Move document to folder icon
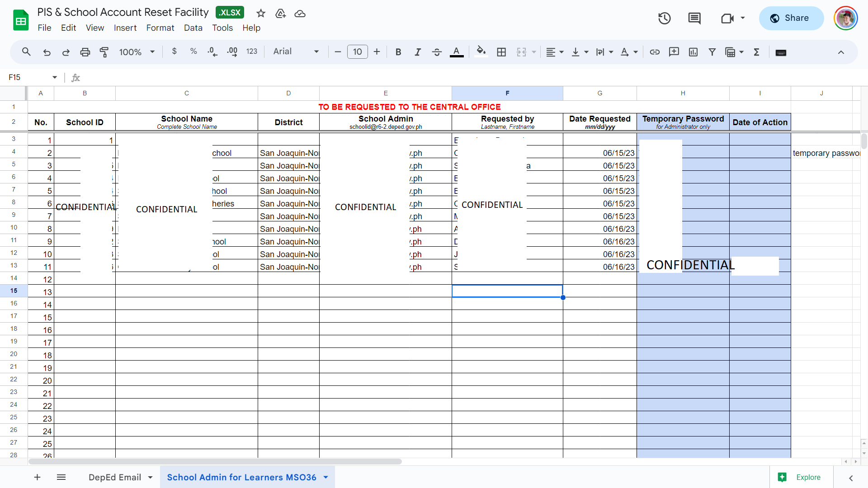 tap(280, 13)
